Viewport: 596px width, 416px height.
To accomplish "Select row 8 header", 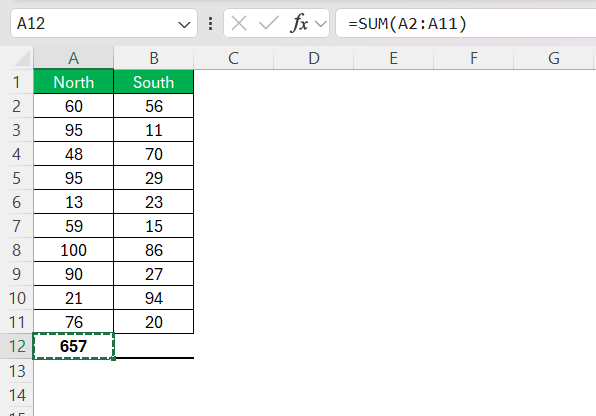I will point(16,250).
